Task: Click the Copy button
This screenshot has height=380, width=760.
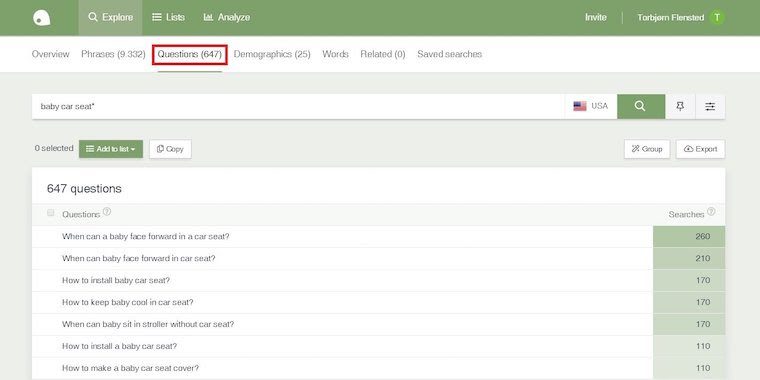Action: [170, 149]
